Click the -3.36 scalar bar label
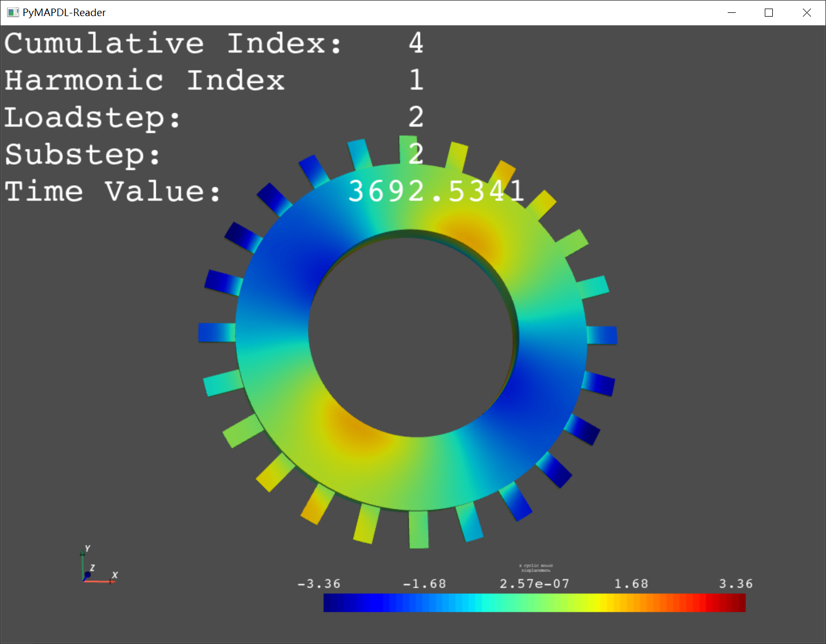826x644 pixels. 319,583
